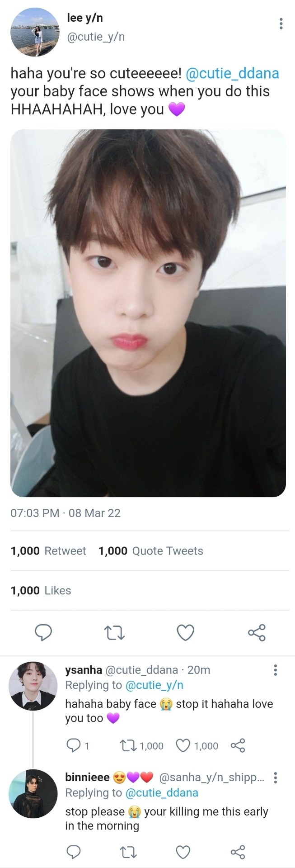295x868 pixels.
Task: Share binnieee's reply
Action: click(x=238, y=852)
